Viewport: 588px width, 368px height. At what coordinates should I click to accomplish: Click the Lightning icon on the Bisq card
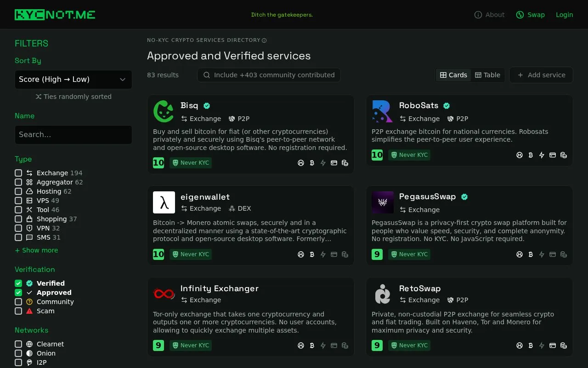(x=323, y=163)
